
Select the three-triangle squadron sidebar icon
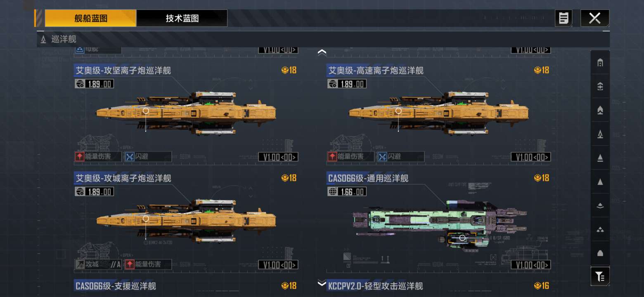point(600,229)
